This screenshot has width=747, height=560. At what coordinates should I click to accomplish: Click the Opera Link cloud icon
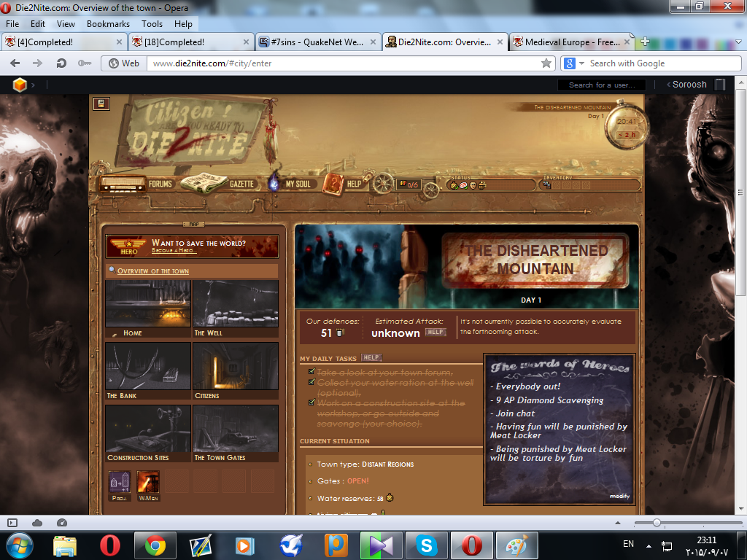(x=37, y=523)
